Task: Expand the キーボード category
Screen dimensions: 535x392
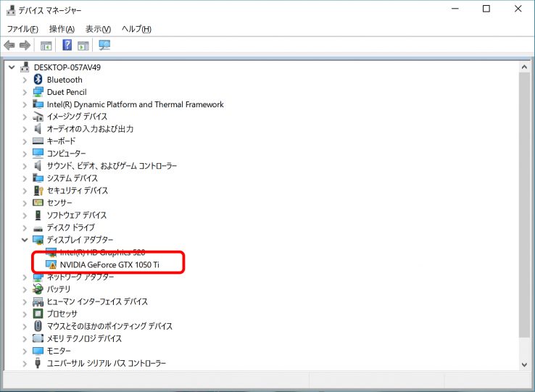Action: (25, 141)
